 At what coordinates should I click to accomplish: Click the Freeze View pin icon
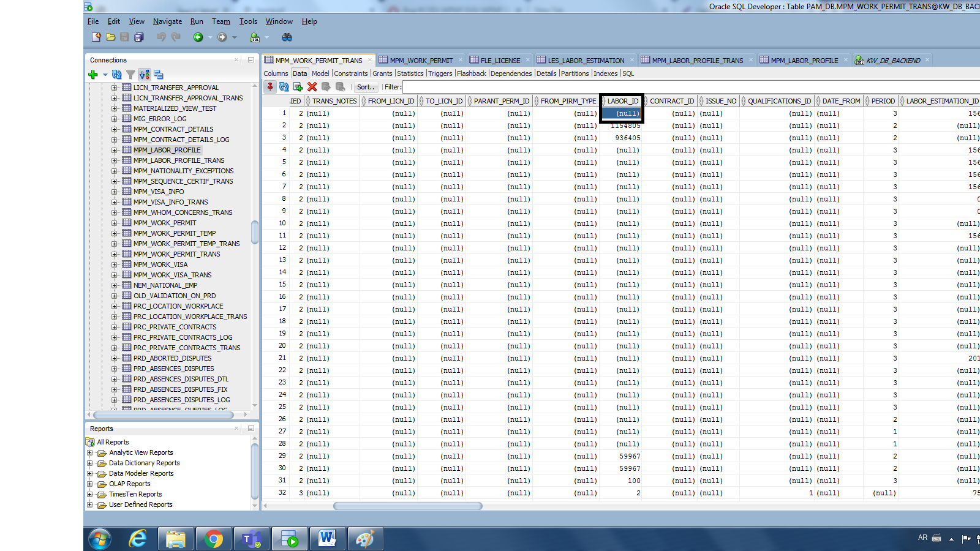[270, 87]
